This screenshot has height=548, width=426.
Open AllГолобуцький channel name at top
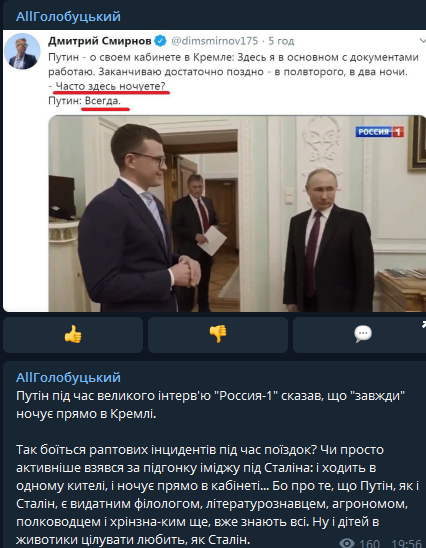point(68,17)
